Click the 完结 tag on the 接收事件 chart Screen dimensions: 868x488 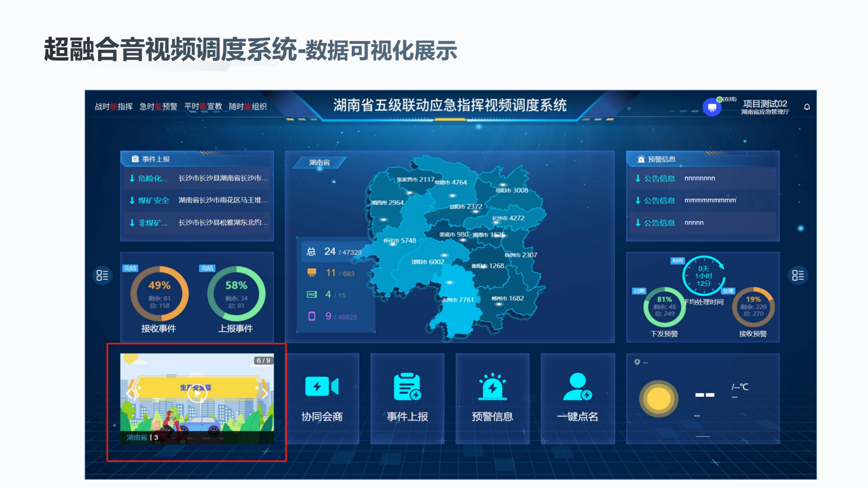(130, 268)
